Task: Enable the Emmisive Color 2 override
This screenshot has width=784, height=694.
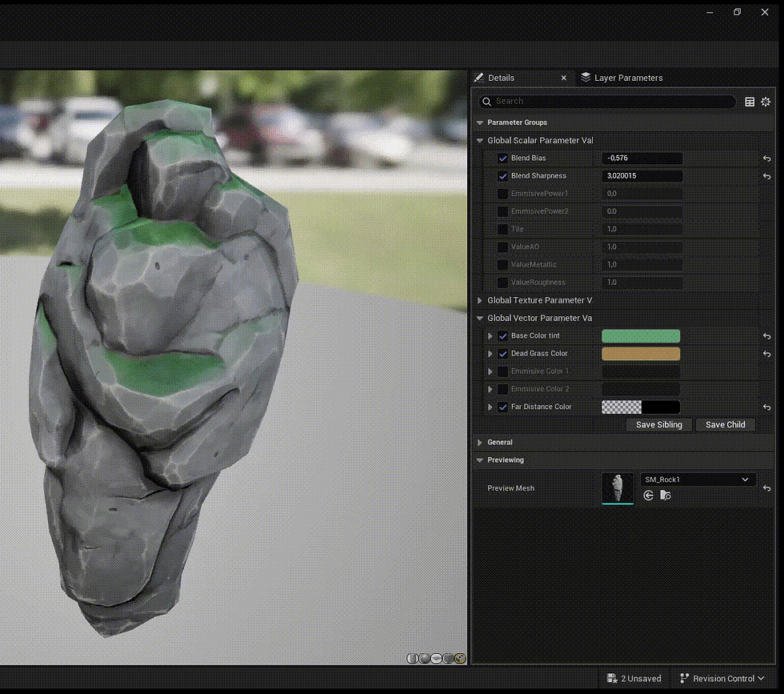Action: click(502, 389)
